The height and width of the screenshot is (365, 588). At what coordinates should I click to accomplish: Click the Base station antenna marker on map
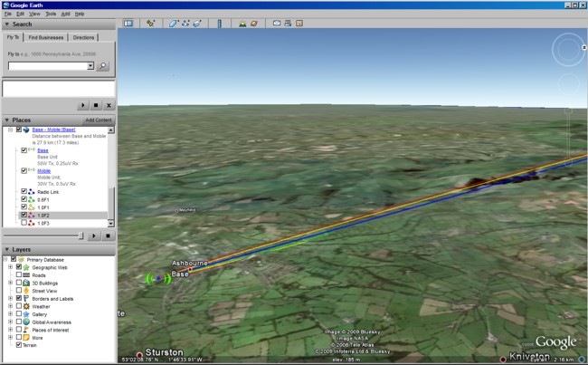(158, 279)
